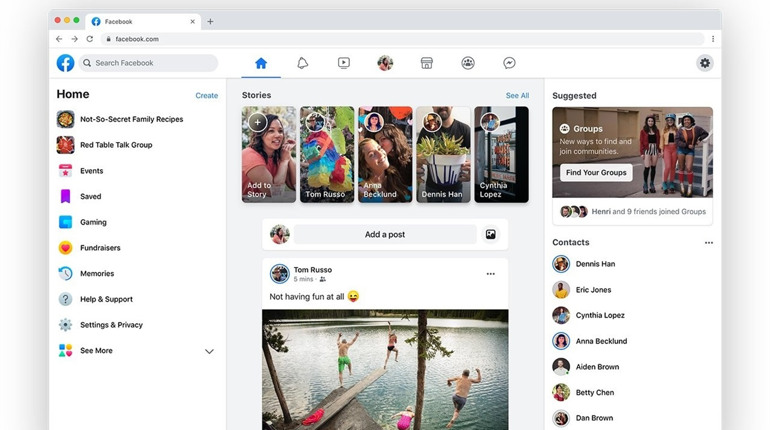Click the settings gear icon top right

click(x=705, y=63)
